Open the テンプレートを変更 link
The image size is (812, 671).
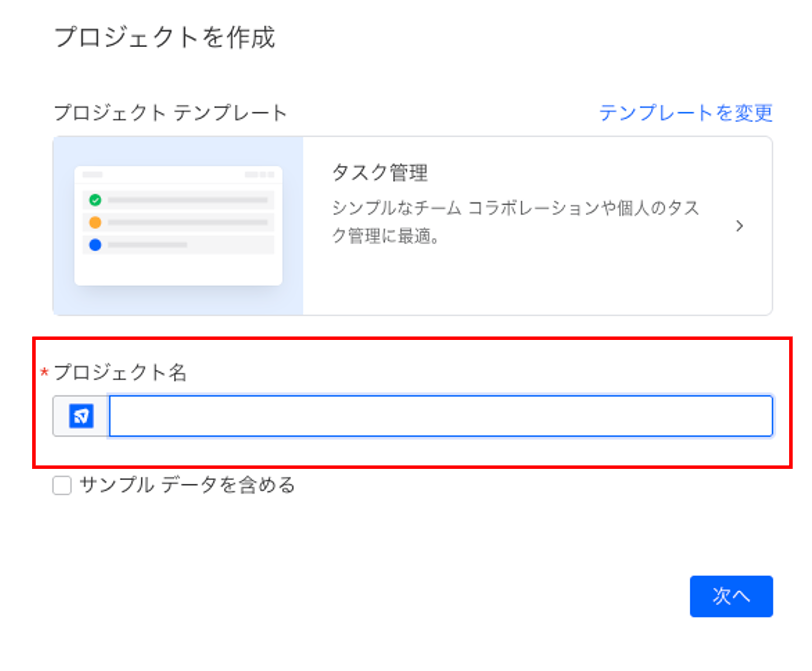coord(686,112)
